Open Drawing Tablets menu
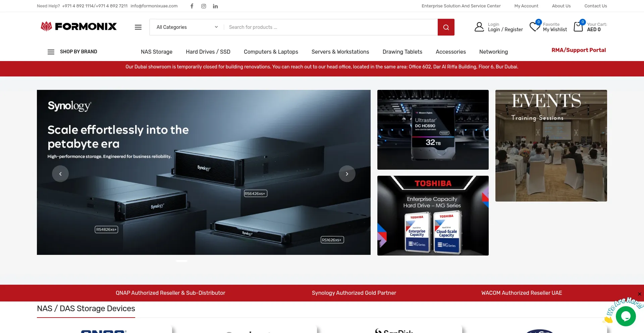 [x=402, y=52]
